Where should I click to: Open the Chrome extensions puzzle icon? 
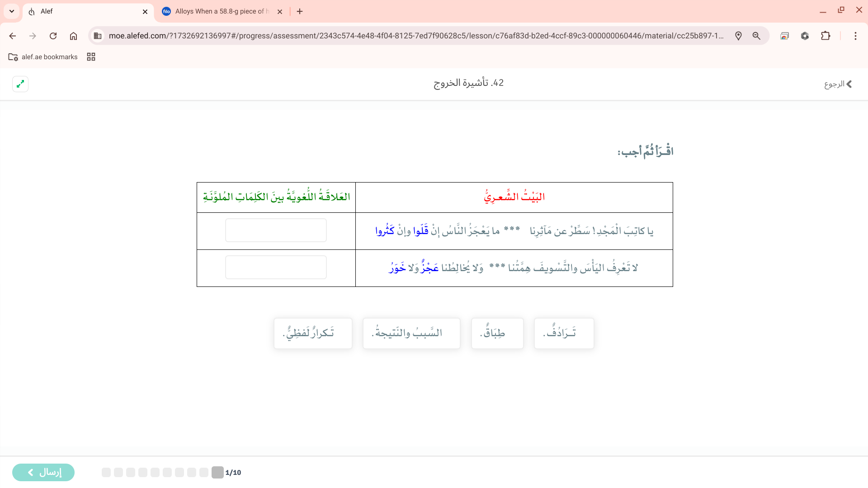826,36
